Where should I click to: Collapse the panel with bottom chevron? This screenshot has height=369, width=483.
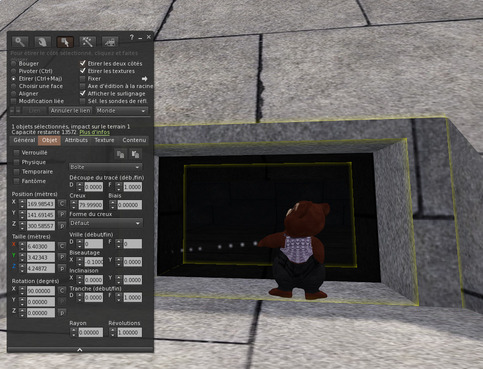pos(80,349)
